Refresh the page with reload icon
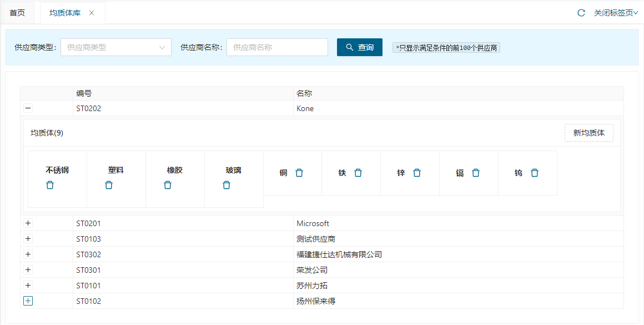Viewport: 644px width, 325px height. tap(581, 13)
